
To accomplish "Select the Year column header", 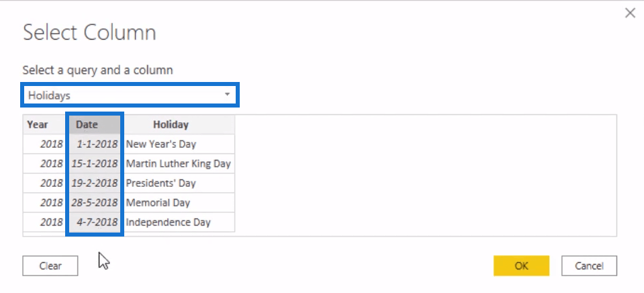I will coord(38,124).
